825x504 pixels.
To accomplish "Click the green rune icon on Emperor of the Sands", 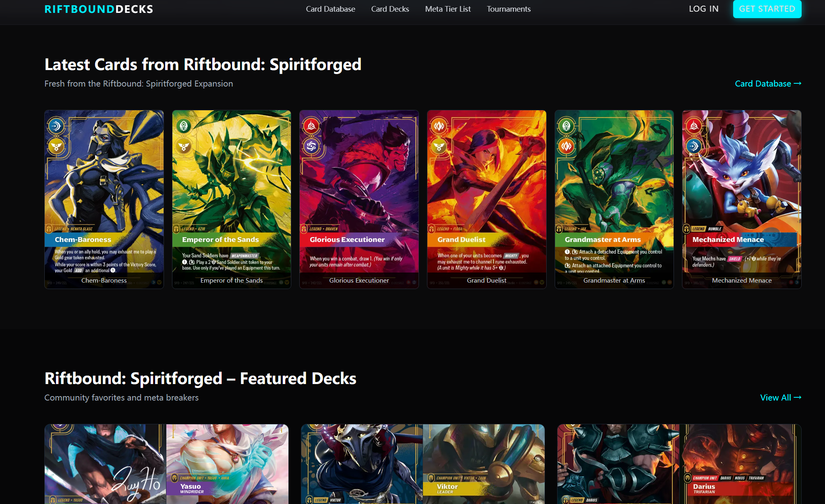I will coord(184,126).
